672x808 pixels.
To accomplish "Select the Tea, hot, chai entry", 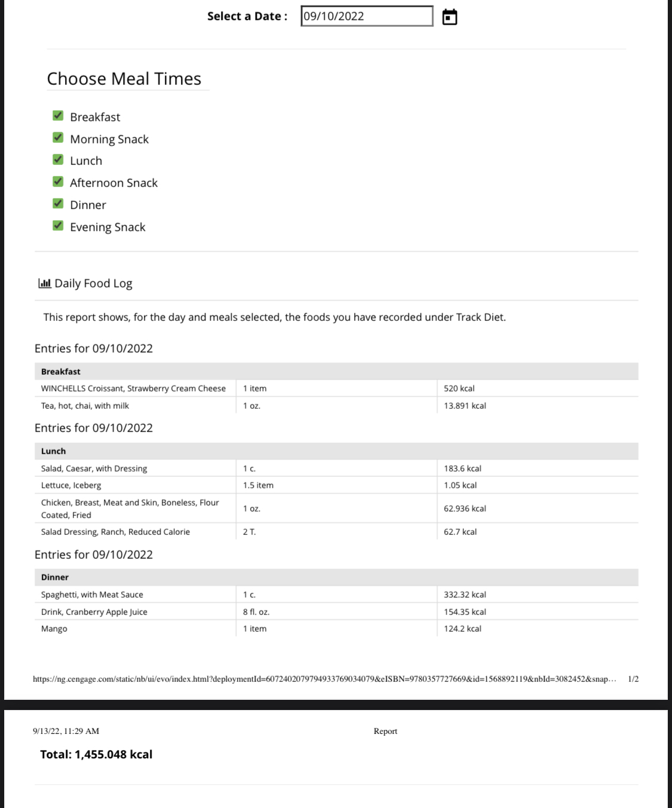I will (85, 406).
